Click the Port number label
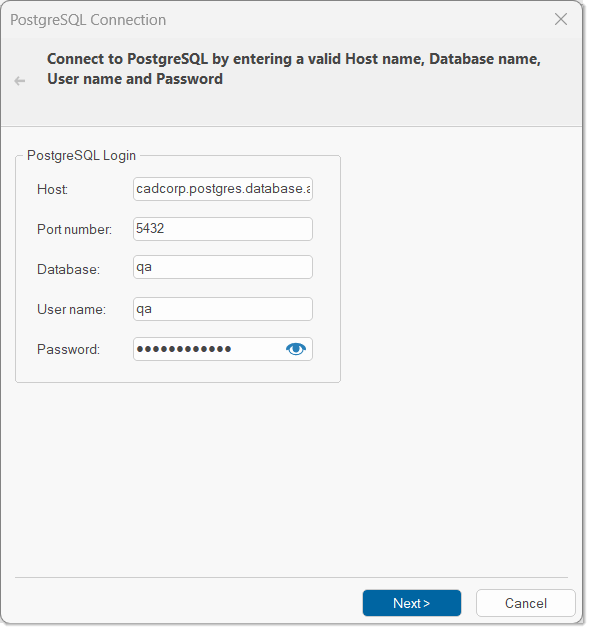This screenshot has height=630, width=590. pyautogui.click(x=74, y=229)
